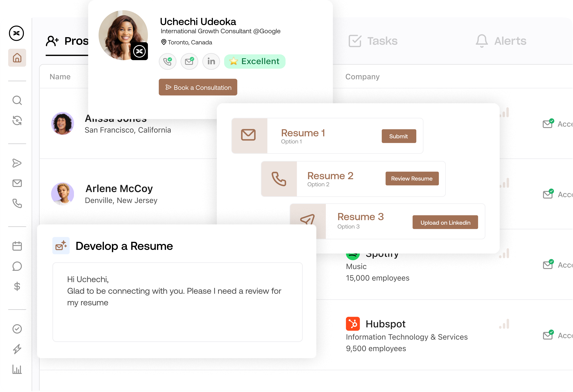
Task: Open the phone calls sidebar icon
Action: pyautogui.click(x=17, y=203)
